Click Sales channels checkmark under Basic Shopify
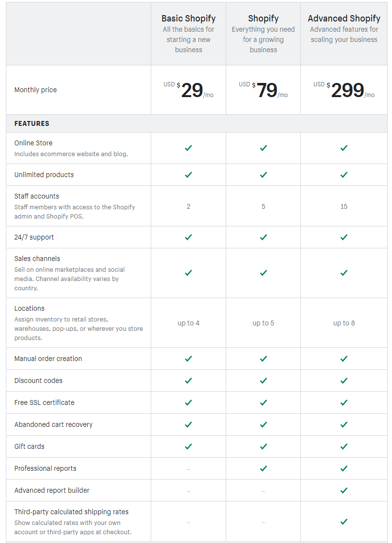Viewport: 392px width, 543px height. coord(188,273)
